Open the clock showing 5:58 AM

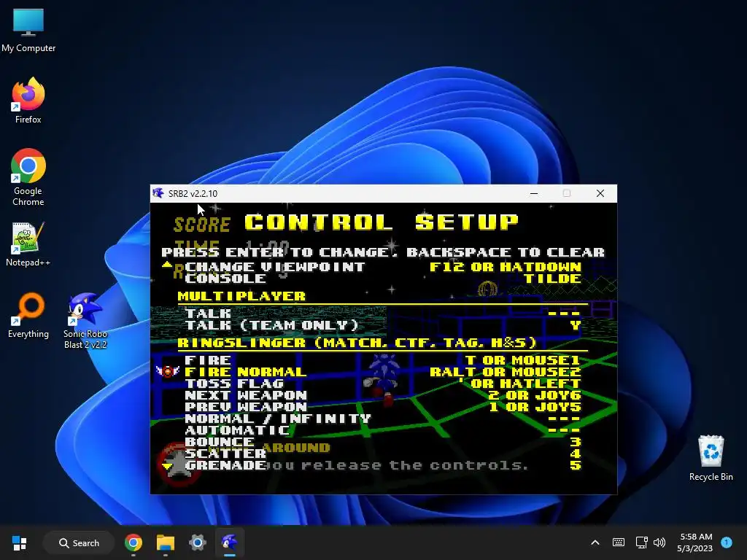pos(695,542)
